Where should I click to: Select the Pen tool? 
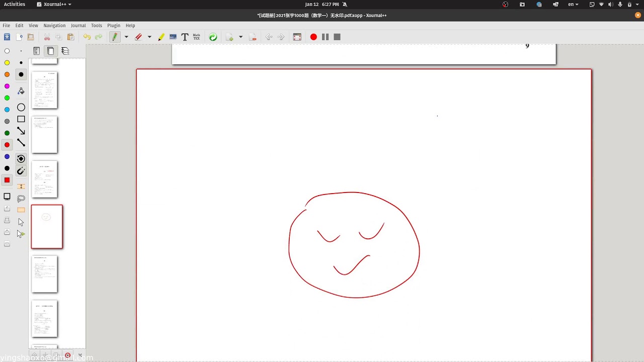115,37
